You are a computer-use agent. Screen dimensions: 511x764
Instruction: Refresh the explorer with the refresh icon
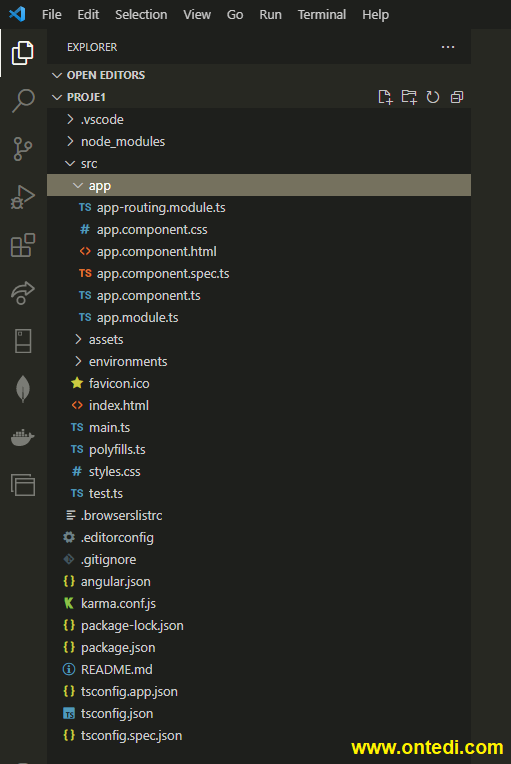click(x=433, y=97)
